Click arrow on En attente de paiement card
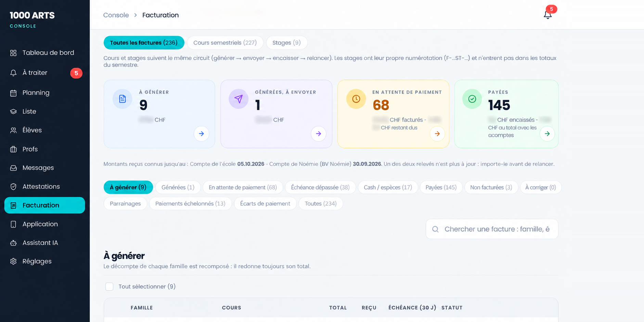 click(x=437, y=134)
